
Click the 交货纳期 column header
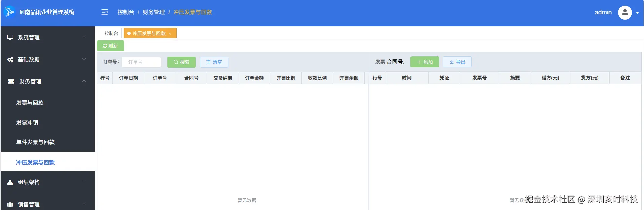tap(223, 78)
